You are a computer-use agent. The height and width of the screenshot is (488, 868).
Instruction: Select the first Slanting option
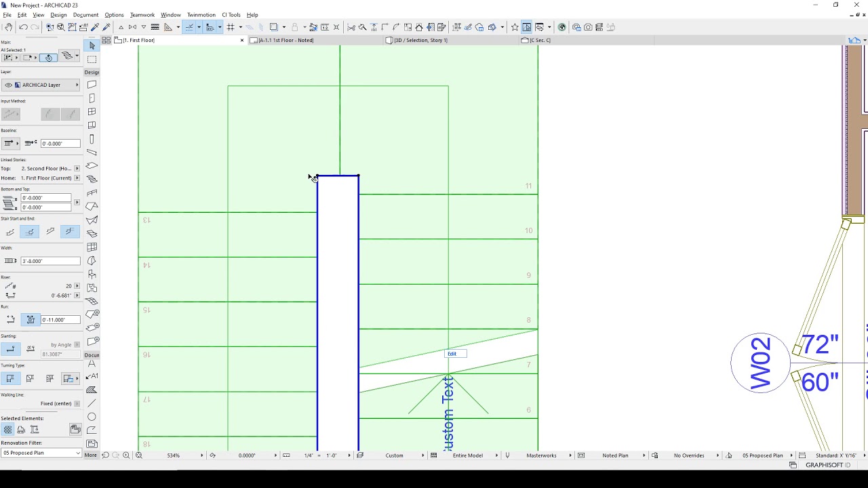10,349
